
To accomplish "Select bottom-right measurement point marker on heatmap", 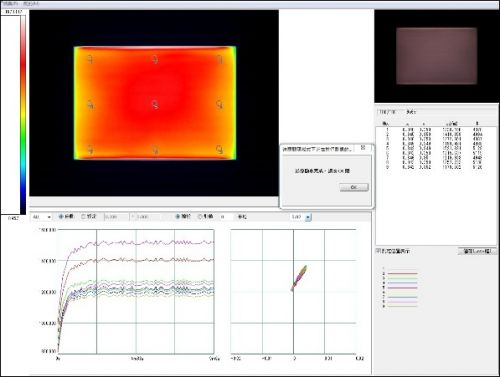I will tap(220, 150).
